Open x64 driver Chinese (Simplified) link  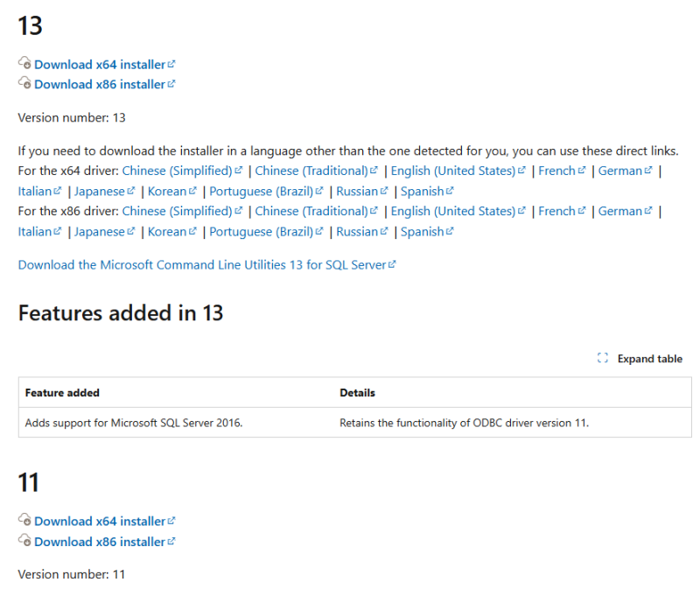point(177,171)
